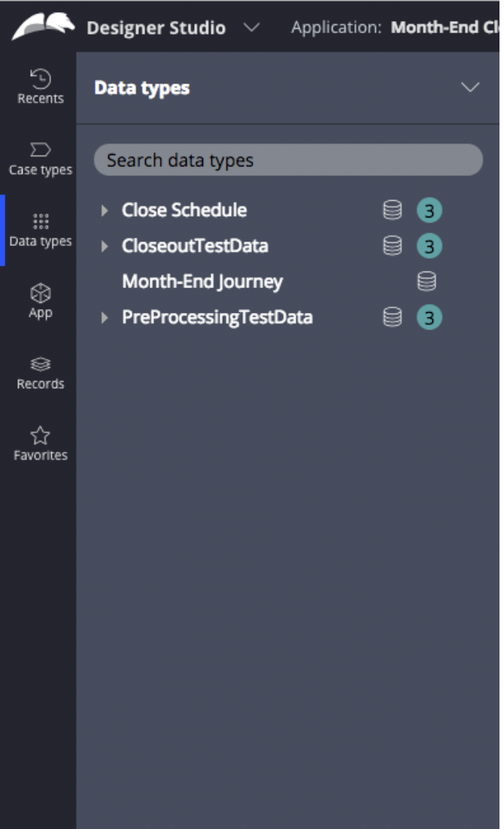Click the 3 badge next to Close Schedule

(x=430, y=211)
